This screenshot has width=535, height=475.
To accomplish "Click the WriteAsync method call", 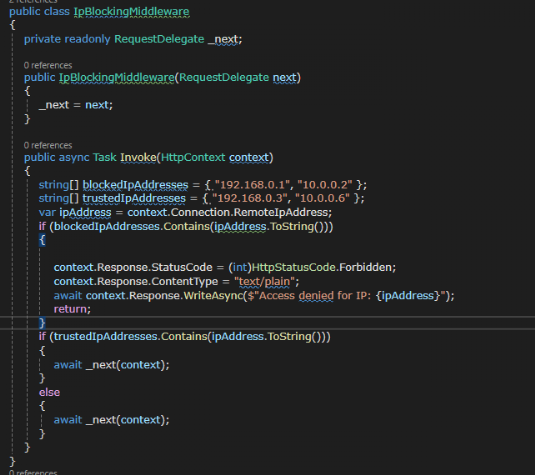I will [213, 296].
